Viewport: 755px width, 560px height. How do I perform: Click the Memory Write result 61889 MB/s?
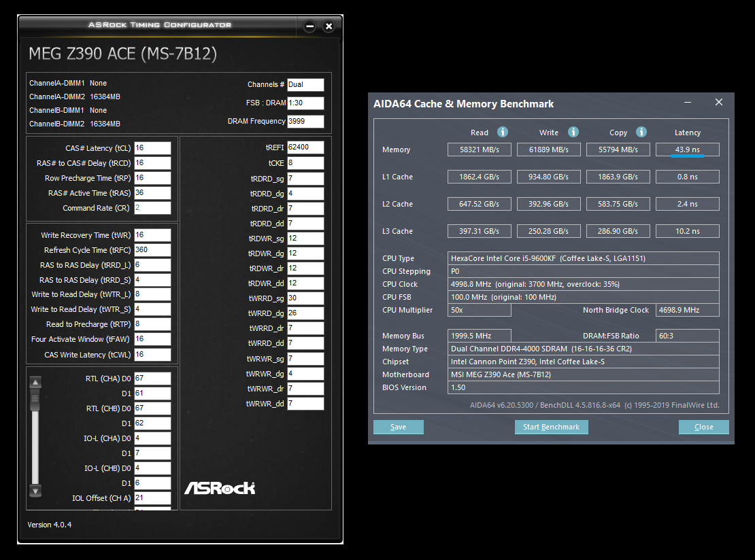click(x=548, y=150)
